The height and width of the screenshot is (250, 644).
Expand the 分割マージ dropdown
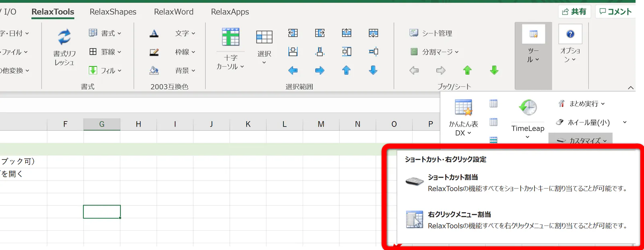click(434, 52)
